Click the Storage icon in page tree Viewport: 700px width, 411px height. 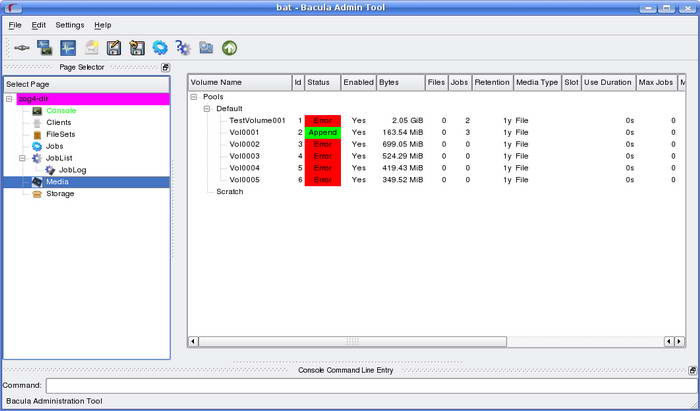pos(37,194)
